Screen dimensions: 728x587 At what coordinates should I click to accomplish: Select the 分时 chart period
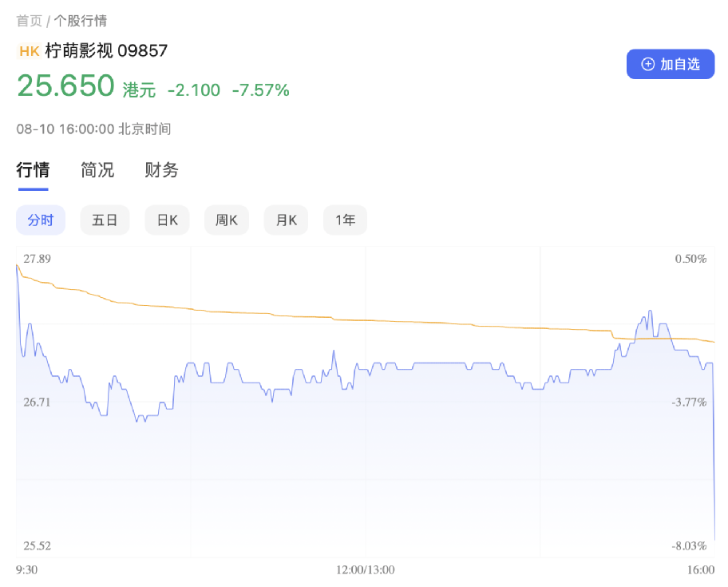[41, 220]
